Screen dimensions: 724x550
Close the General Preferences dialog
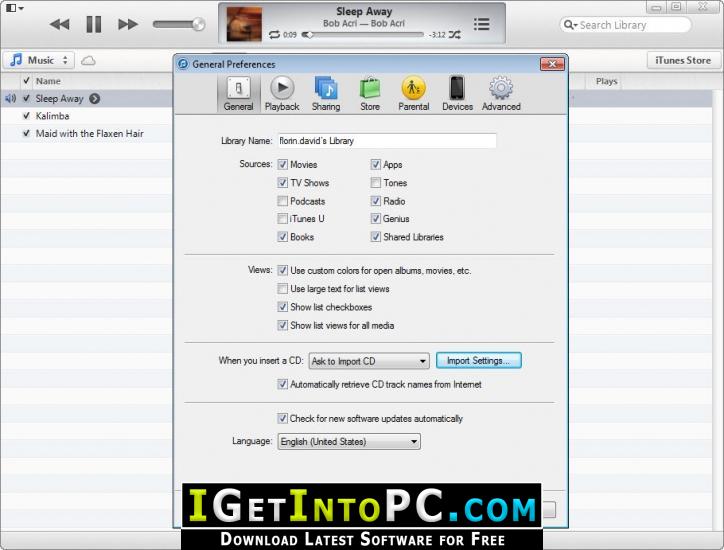click(552, 64)
